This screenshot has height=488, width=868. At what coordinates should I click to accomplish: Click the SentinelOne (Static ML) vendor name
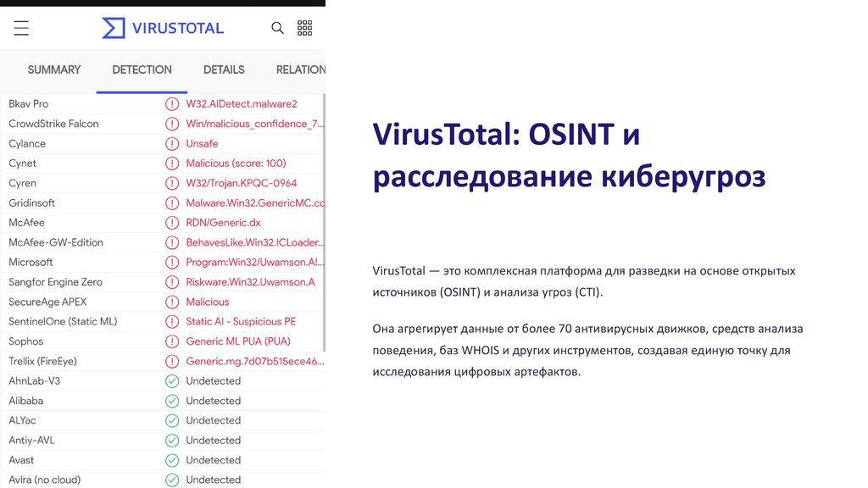coord(63,321)
